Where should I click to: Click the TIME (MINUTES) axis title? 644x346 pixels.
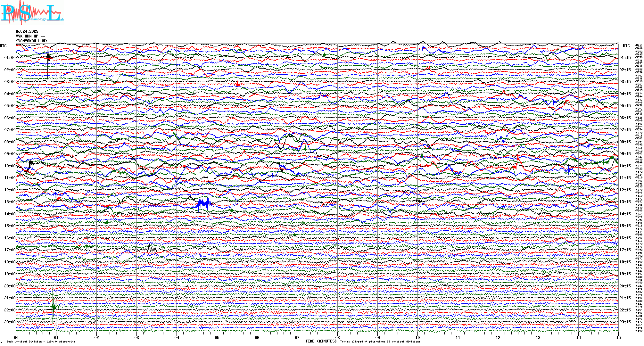coord(321,341)
